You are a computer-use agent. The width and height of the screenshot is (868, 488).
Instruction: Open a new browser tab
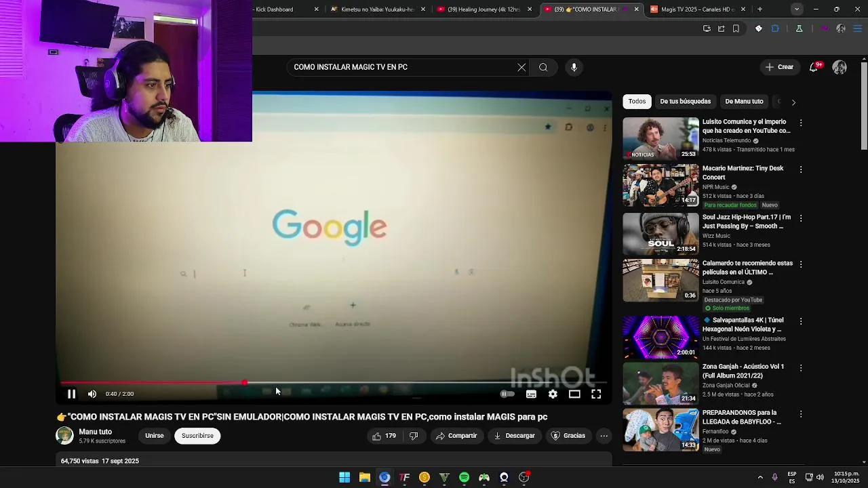(759, 9)
